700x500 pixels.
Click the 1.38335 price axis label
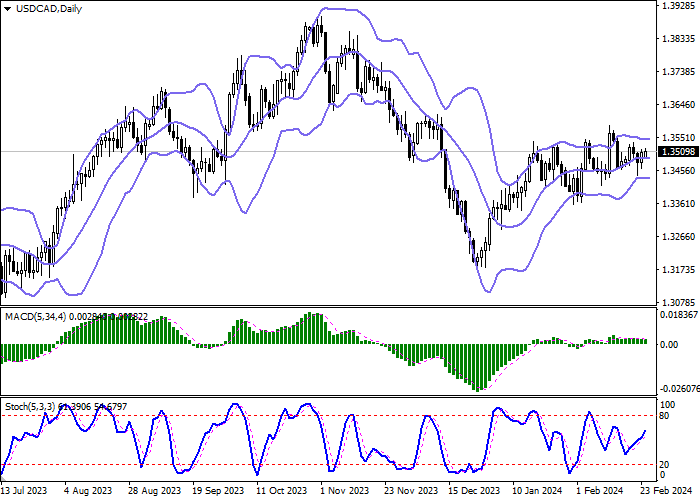coord(678,39)
